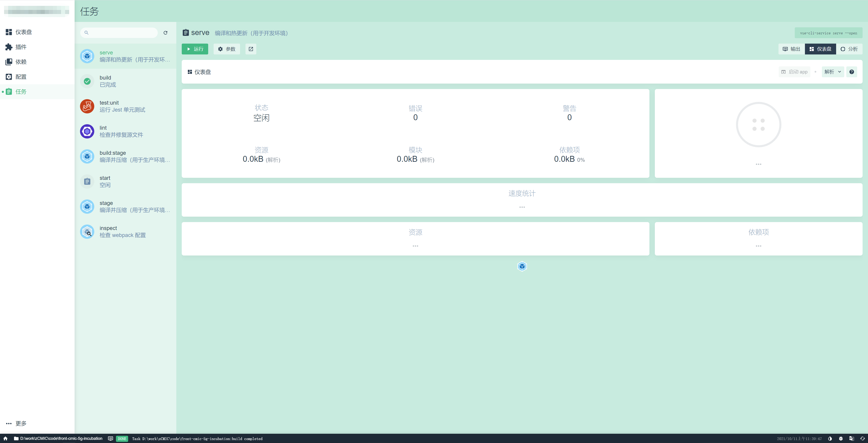Click the webpack icon for stage task
This screenshot has height=443, width=868.
(x=87, y=207)
